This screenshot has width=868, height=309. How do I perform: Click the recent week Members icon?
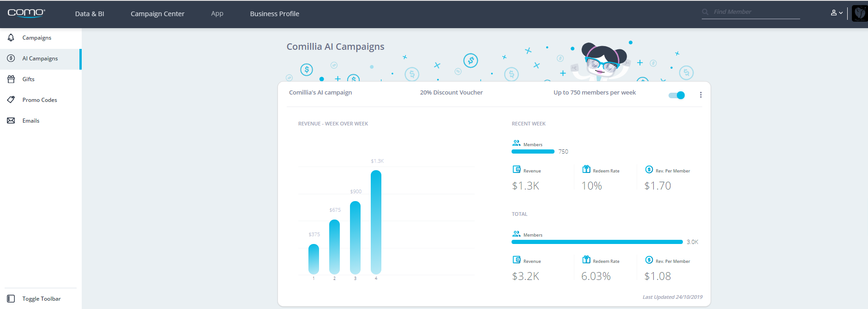pos(517,143)
